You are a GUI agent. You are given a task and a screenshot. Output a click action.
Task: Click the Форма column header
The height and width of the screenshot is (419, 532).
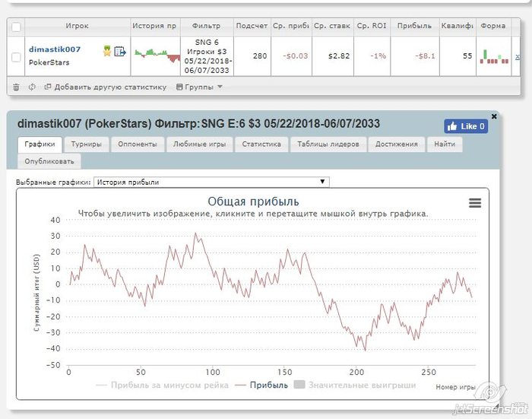(x=493, y=26)
